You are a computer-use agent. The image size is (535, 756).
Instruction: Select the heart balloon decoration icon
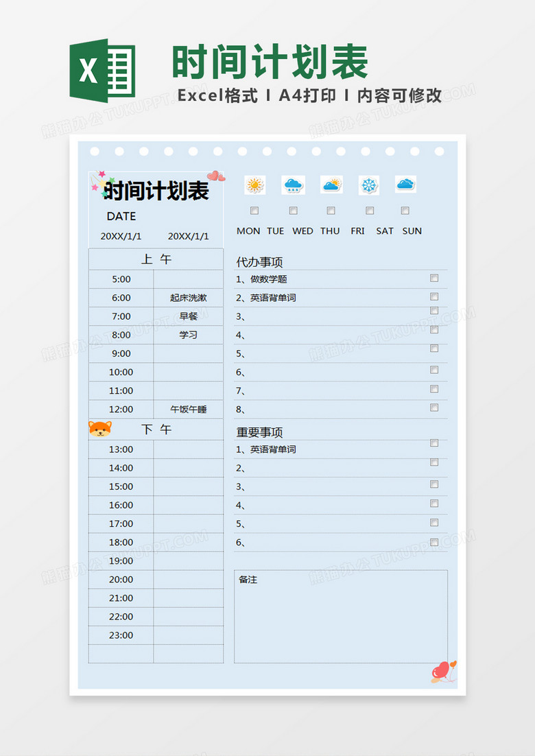click(442, 671)
